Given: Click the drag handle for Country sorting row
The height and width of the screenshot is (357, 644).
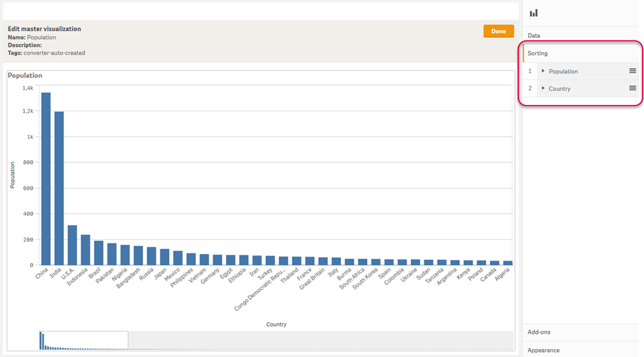Looking at the screenshot, I should [632, 88].
